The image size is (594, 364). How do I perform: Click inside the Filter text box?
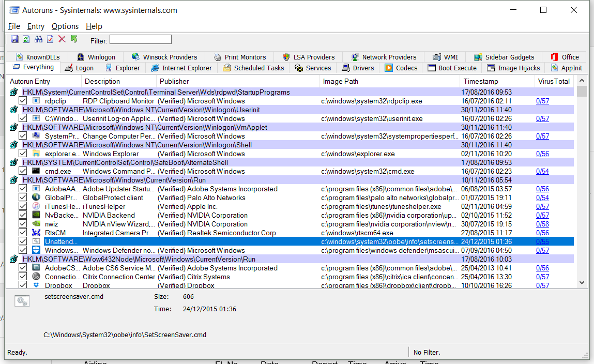tap(141, 39)
